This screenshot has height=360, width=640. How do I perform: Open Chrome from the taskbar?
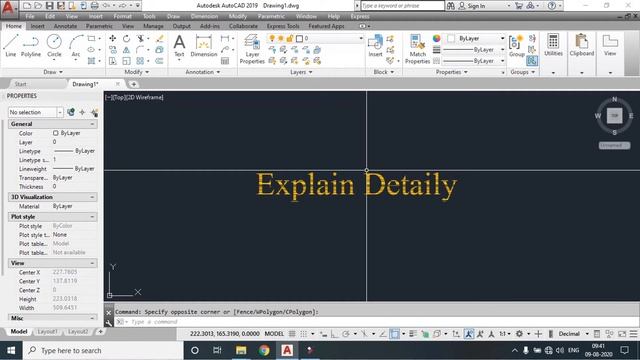[264, 350]
